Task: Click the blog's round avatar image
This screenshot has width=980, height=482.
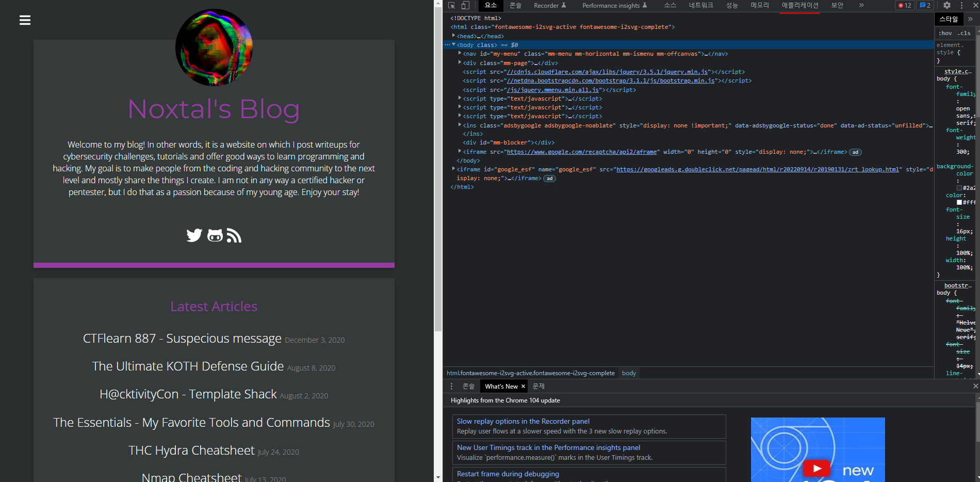Action: point(214,47)
